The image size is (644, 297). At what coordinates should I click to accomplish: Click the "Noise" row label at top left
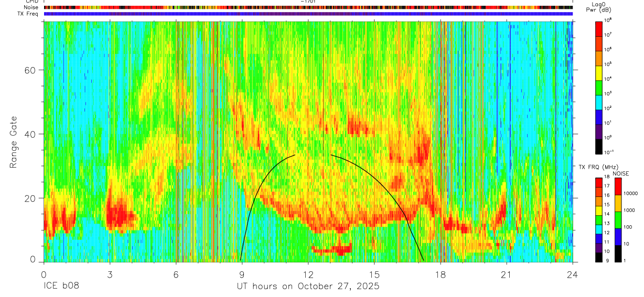pyautogui.click(x=31, y=7)
